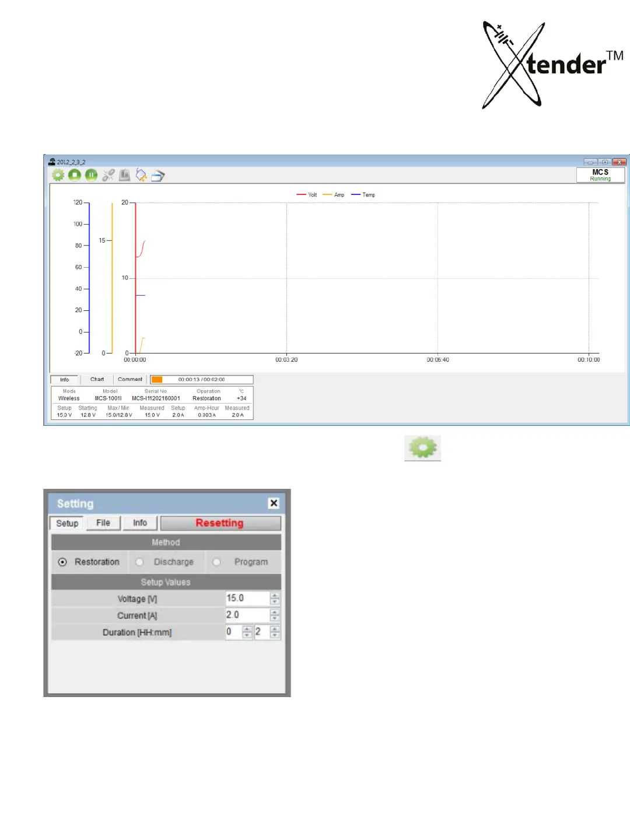The image size is (630, 840).
Task: Click the Mode value 'Wireless'
Action: pyautogui.click(x=69, y=399)
